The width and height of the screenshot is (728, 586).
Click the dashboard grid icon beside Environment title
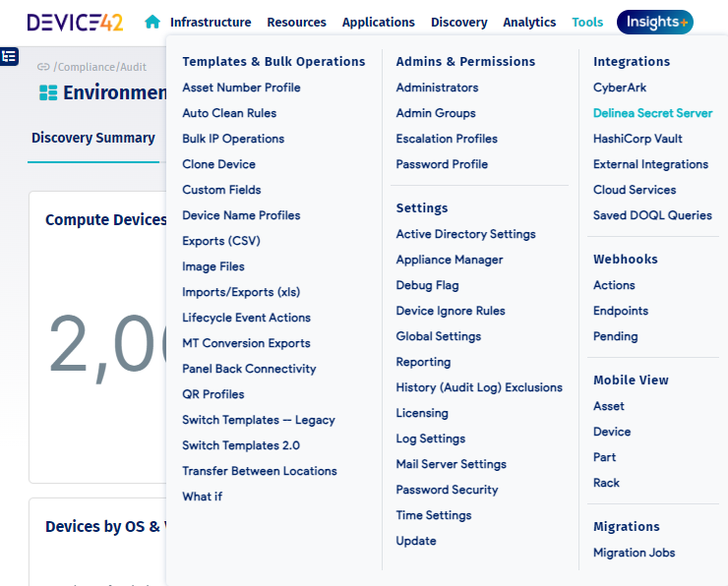point(48,92)
